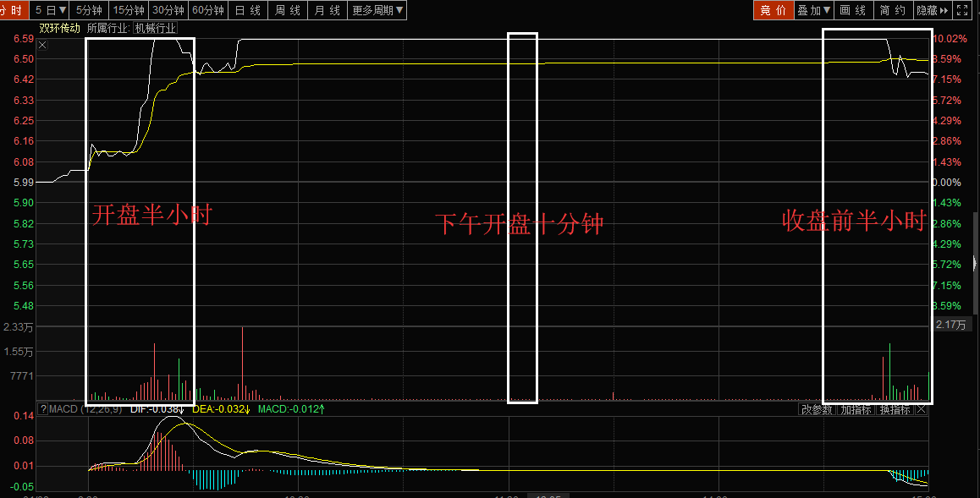
Task: Select the 5分钟 chart period
Action: click(x=90, y=10)
